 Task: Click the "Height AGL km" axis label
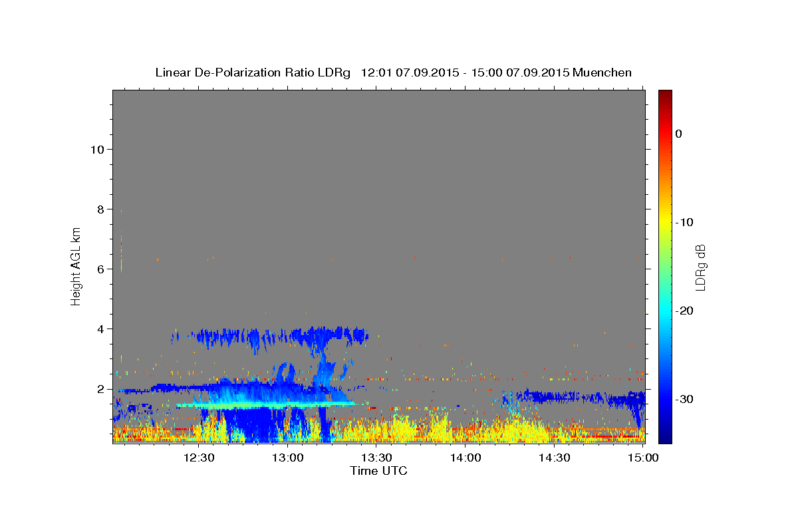click(76, 266)
